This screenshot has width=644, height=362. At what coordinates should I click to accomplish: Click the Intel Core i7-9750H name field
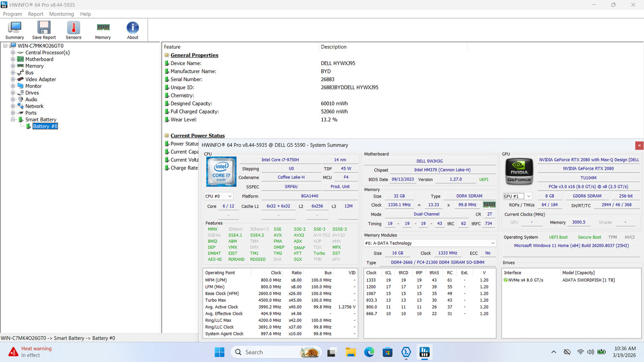pos(280,160)
